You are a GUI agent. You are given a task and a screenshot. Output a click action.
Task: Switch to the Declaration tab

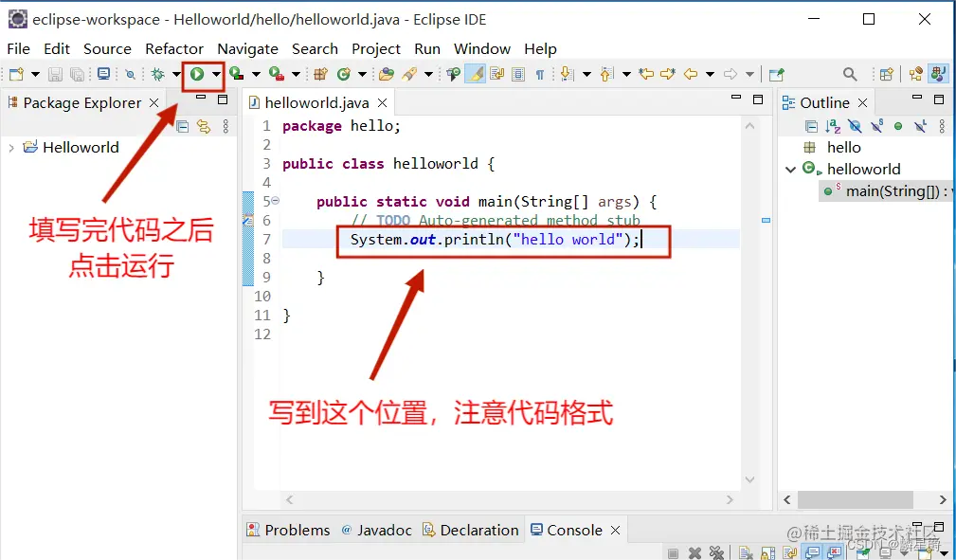click(x=471, y=530)
